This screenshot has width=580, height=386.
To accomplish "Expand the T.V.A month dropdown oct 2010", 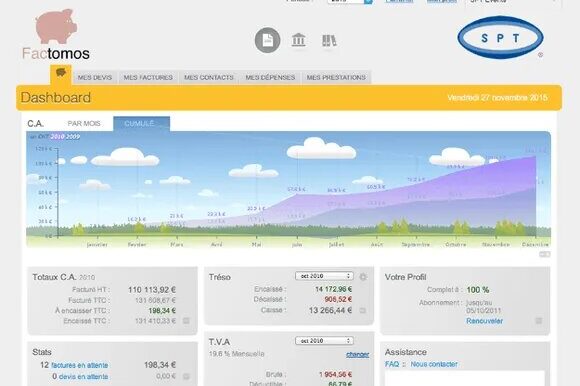I will tap(324, 341).
